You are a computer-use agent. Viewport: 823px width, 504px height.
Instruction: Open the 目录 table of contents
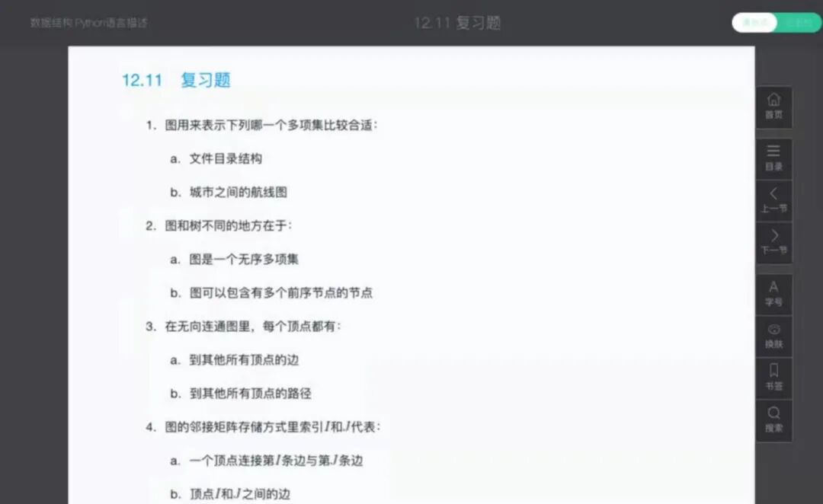(x=773, y=158)
